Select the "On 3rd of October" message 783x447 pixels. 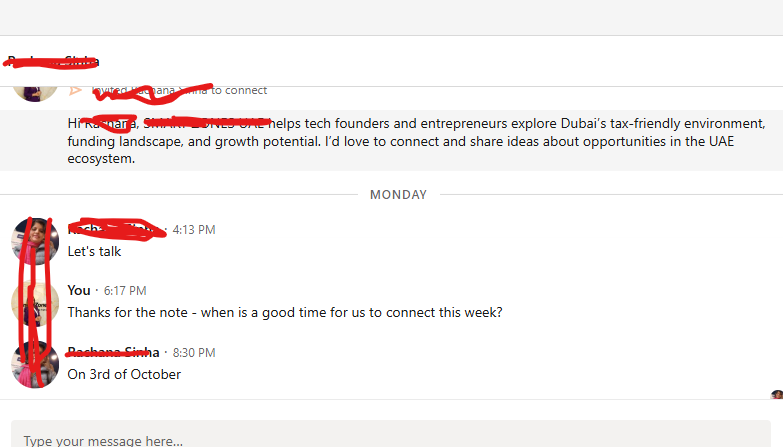(124, 375)
